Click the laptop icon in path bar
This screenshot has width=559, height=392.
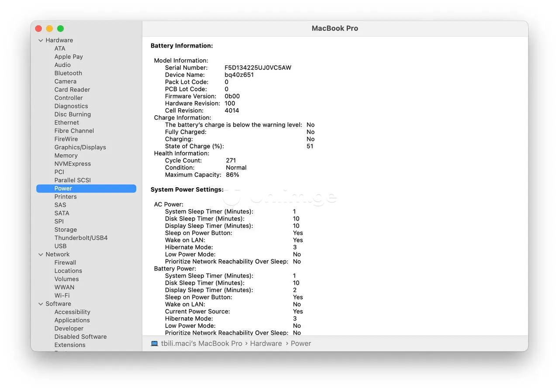tap(155, 344)
